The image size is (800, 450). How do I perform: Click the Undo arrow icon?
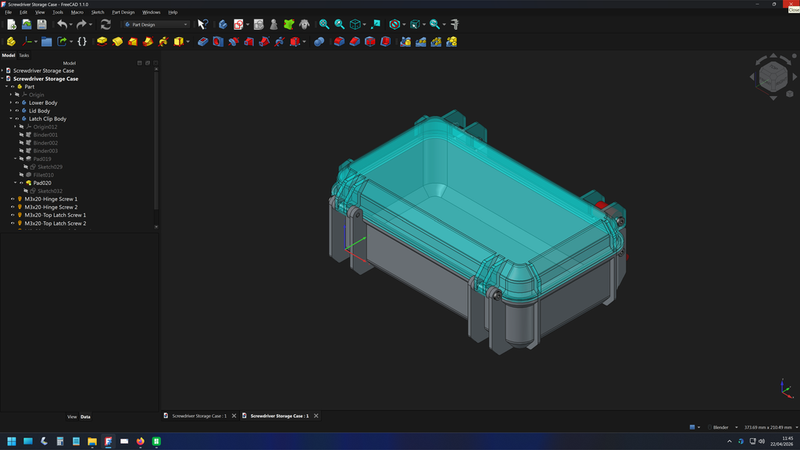coord(62,24)
